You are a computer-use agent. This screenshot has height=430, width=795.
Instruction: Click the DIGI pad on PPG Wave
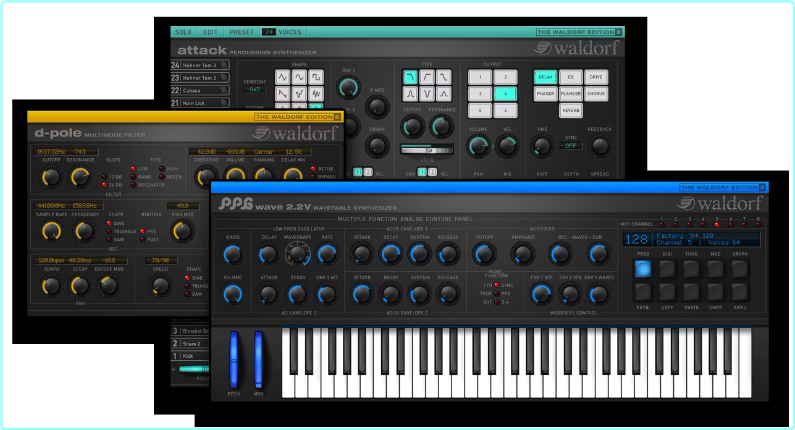tap(667, 269)
